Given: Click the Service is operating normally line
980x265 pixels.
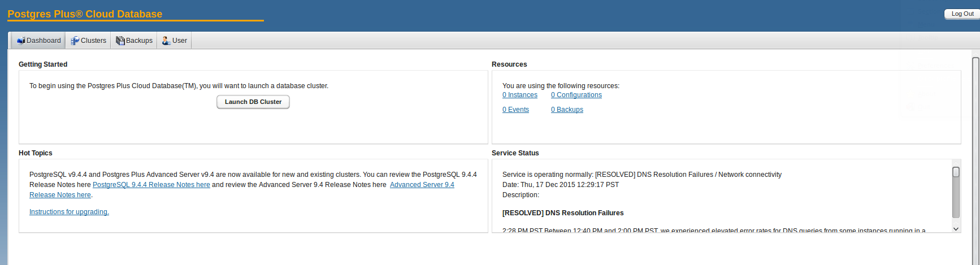Looking at the screenshot, I should coord(642,175).
